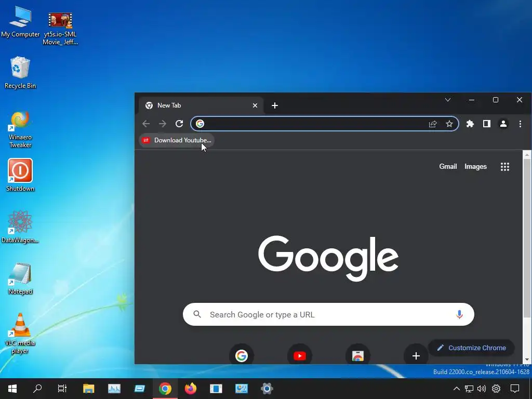Open gear-icon app on taskbar
The width and height of the screenshot is (532, 399).
click(267, 389)
